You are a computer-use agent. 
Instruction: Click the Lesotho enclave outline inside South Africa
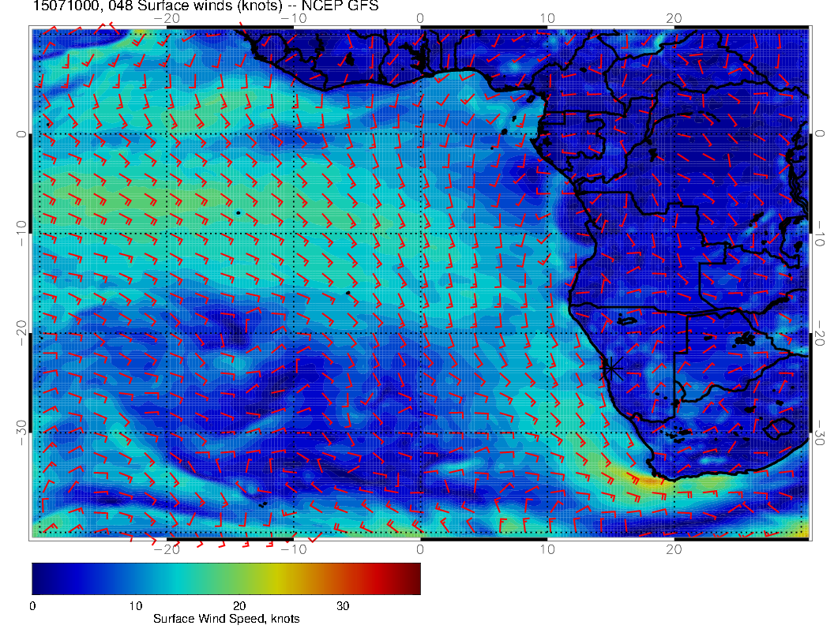point(779,428)
